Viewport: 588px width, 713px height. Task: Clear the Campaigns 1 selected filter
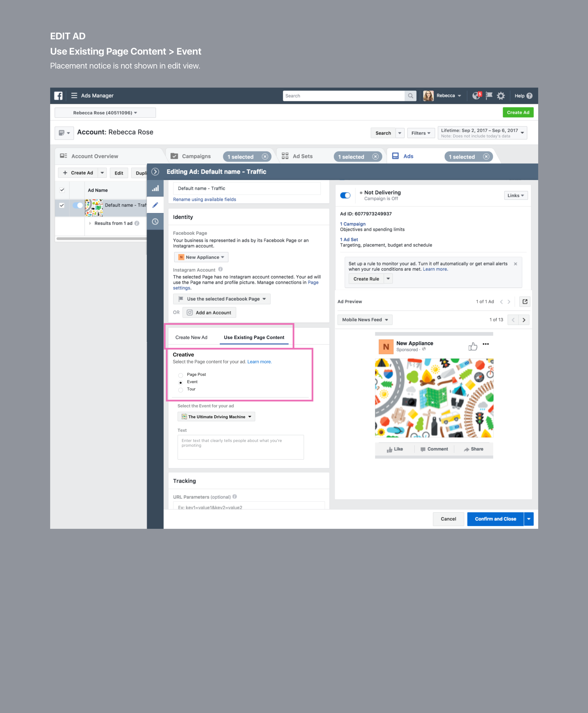pyautogui.click(x=265, y=157)
